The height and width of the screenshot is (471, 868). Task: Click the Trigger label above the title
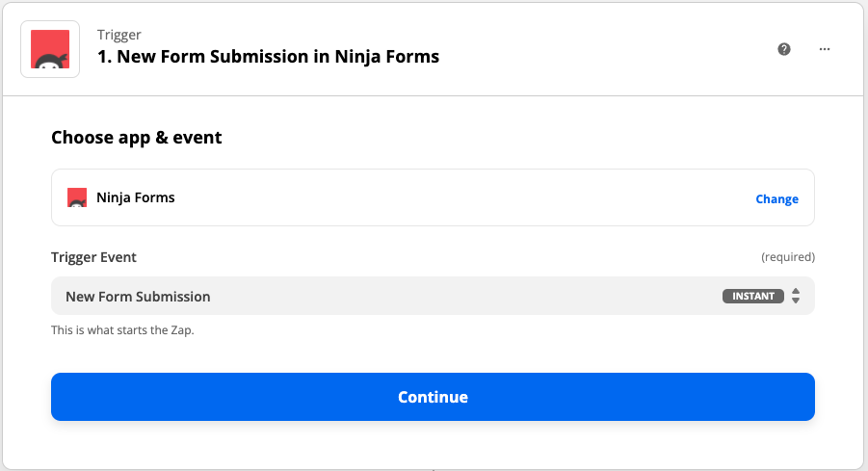[118, 35]
